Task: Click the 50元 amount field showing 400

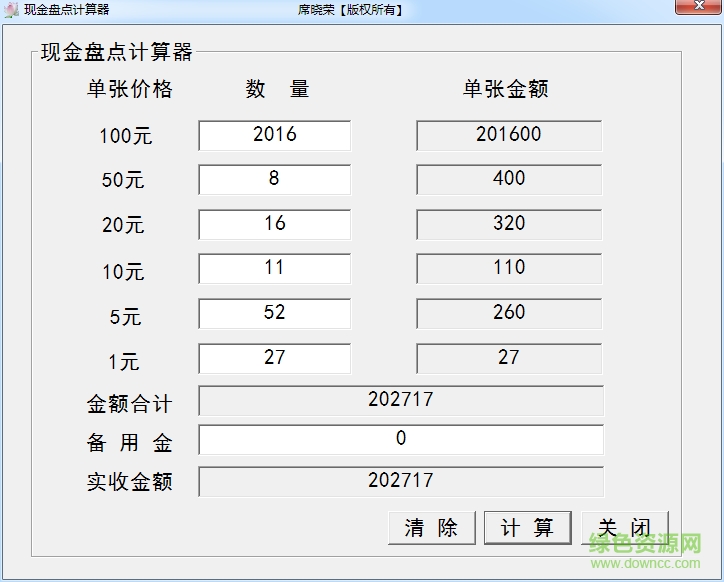Action: click(x=509, y=179)
